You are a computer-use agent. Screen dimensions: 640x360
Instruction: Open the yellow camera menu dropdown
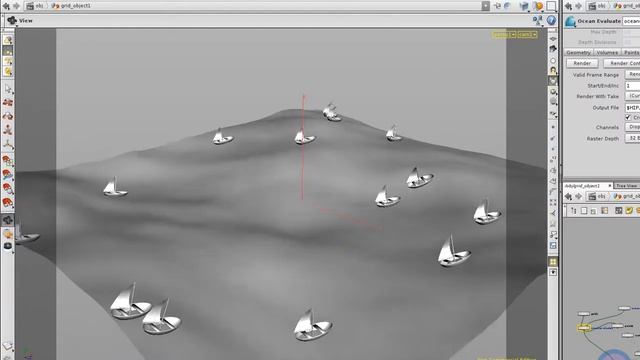pos(535,35)
